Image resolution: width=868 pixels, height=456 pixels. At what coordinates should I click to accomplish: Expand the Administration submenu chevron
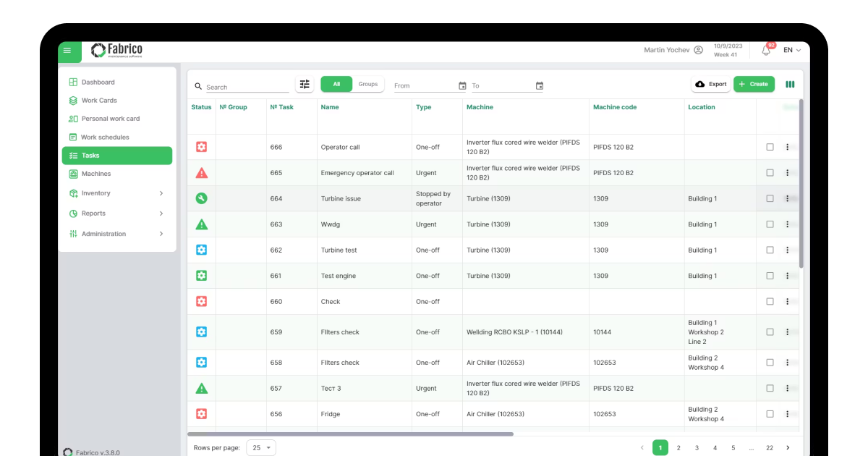161,234
